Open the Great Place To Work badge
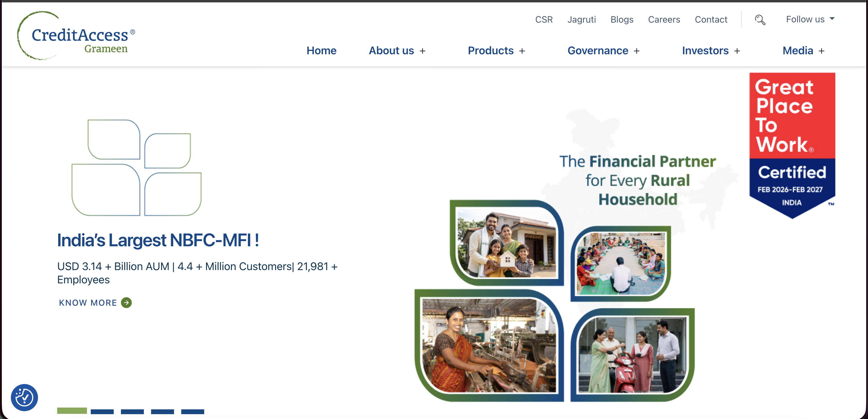The image size is (868, 419). point(792,146)
